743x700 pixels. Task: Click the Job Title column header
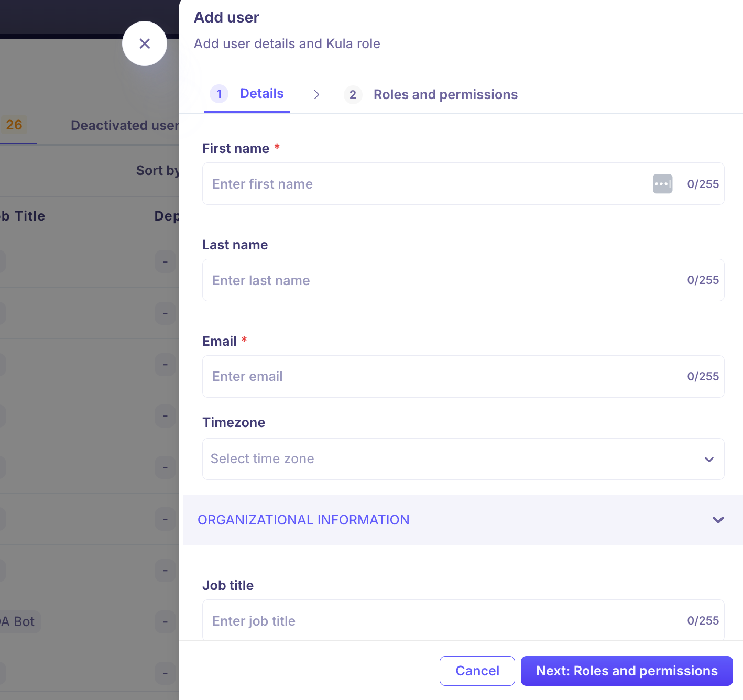coord(23,216)
